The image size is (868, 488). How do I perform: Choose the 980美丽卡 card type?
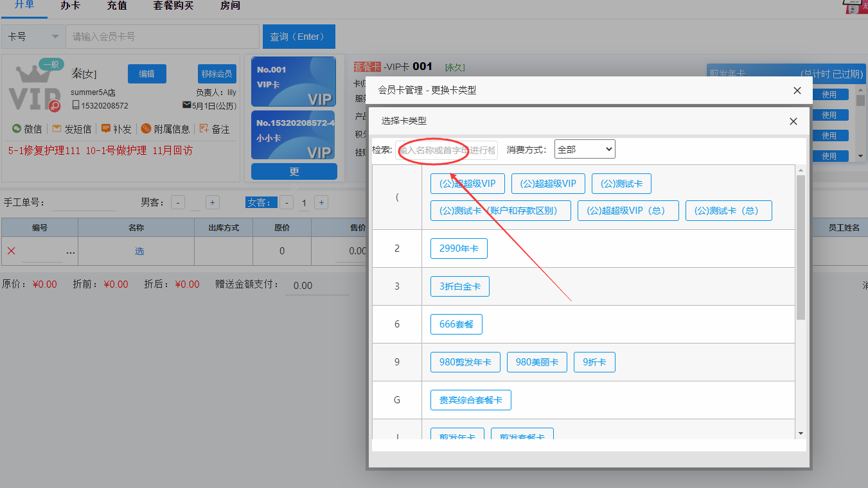pyautogui.click(x=537, y=362)
